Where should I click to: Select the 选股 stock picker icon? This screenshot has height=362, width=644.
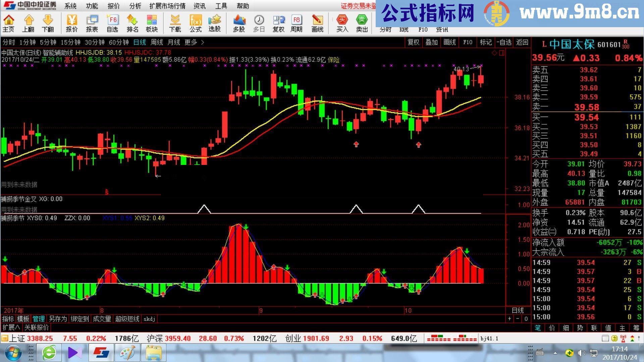(x=215, y=23)
